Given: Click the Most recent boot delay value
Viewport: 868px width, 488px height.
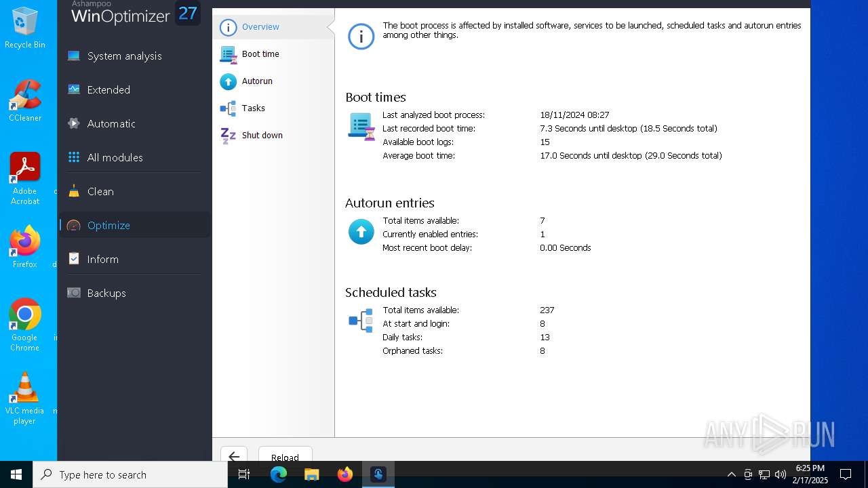Looking at the screenshot, I should click(x=566, y=248).
